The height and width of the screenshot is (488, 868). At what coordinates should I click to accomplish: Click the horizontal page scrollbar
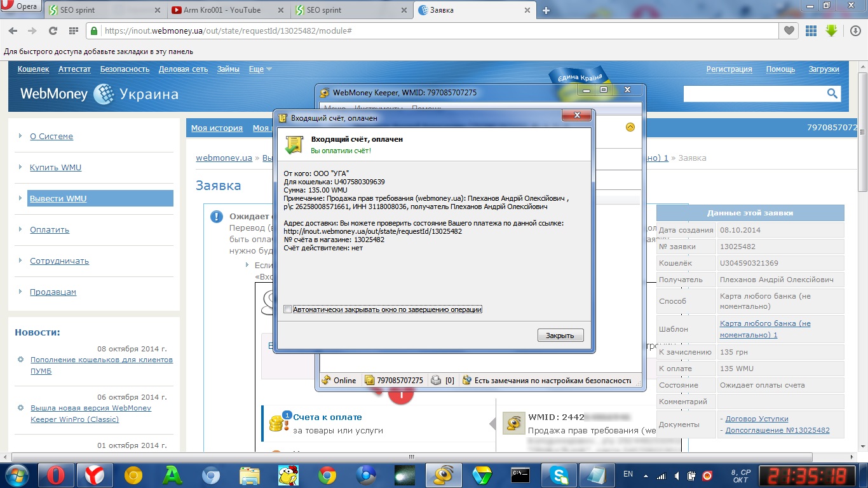[x=412, y=456]
